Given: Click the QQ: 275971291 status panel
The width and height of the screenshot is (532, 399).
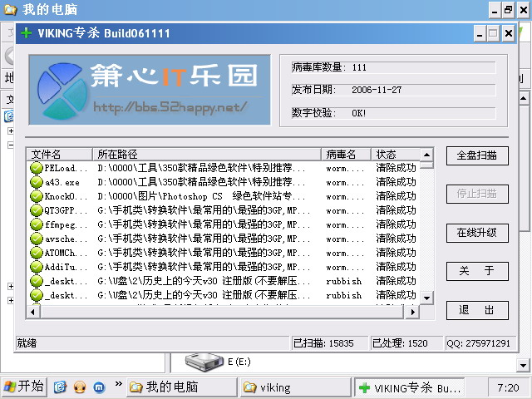Looking at the screenshot, I should [x=480, y=343].
